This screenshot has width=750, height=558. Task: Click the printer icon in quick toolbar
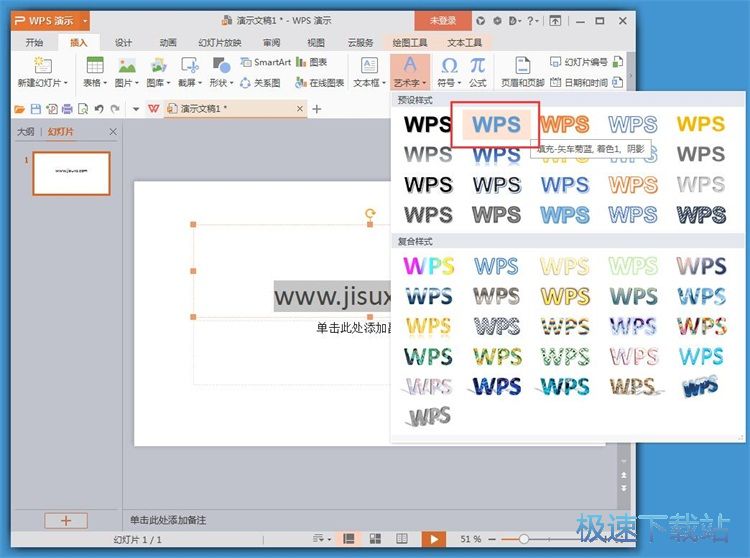coord(67,109)
